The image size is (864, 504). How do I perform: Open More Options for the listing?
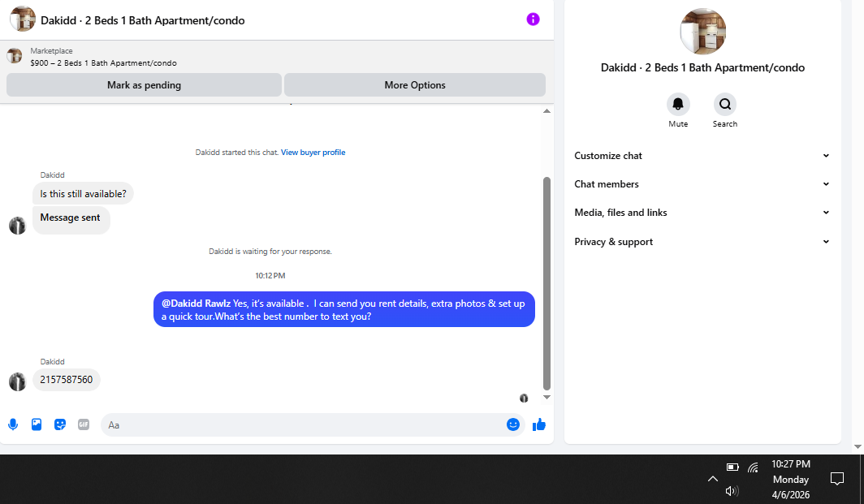tap(415, 85)
